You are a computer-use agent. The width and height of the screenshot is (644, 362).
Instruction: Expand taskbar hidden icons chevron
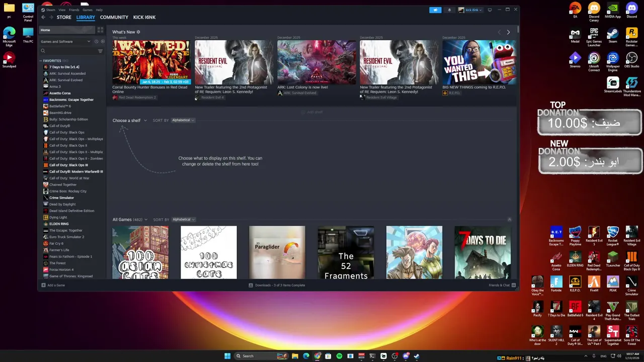[x=585, y=356]
